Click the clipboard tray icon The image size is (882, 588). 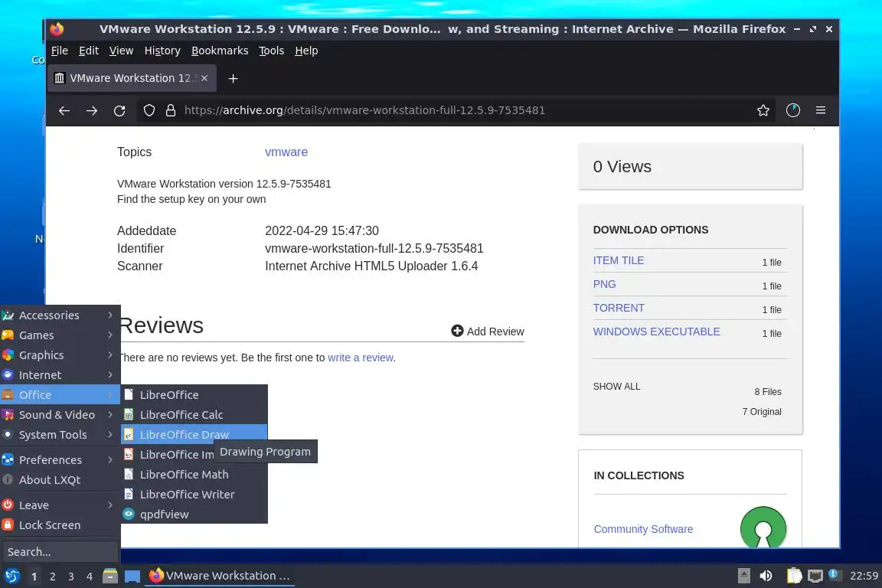click(x=794, y=576)
